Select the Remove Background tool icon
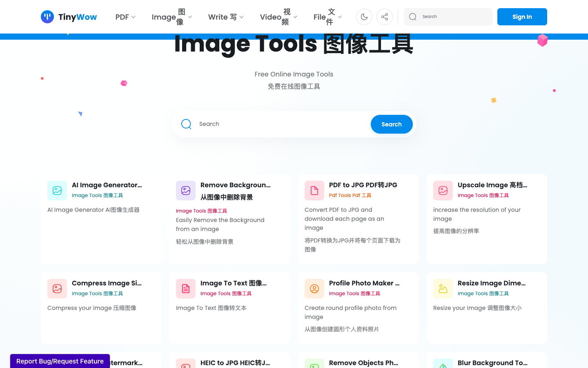 click(186, 191)
